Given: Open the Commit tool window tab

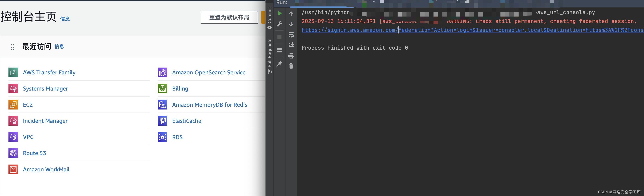Looking at the screenshot, I should pyautogui.click(x=270, y=18).
